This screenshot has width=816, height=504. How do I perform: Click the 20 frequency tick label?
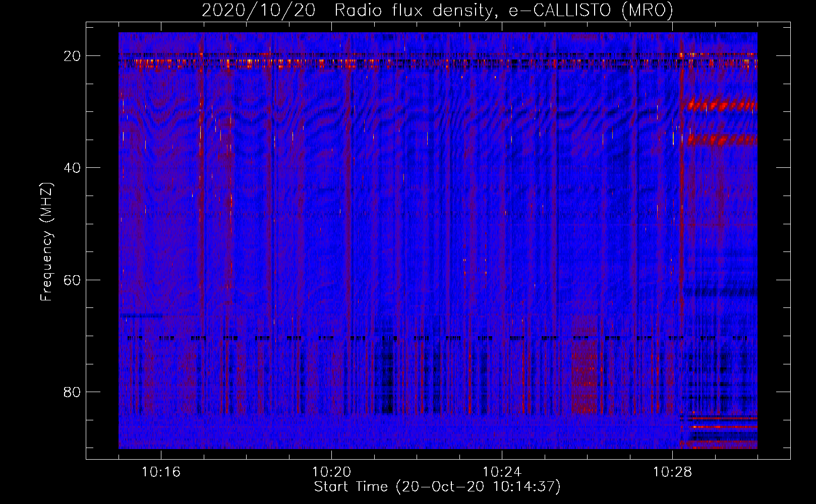[72, 56]
